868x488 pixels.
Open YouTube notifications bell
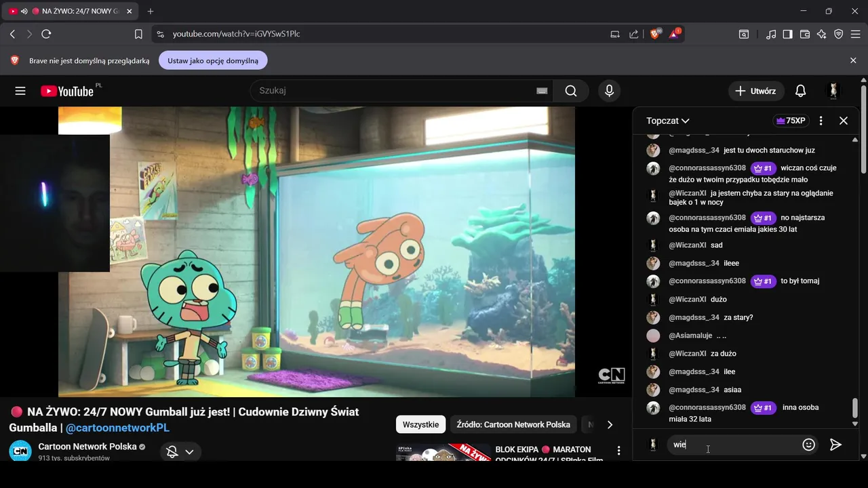pyautogui.click(x=800, y=91)
